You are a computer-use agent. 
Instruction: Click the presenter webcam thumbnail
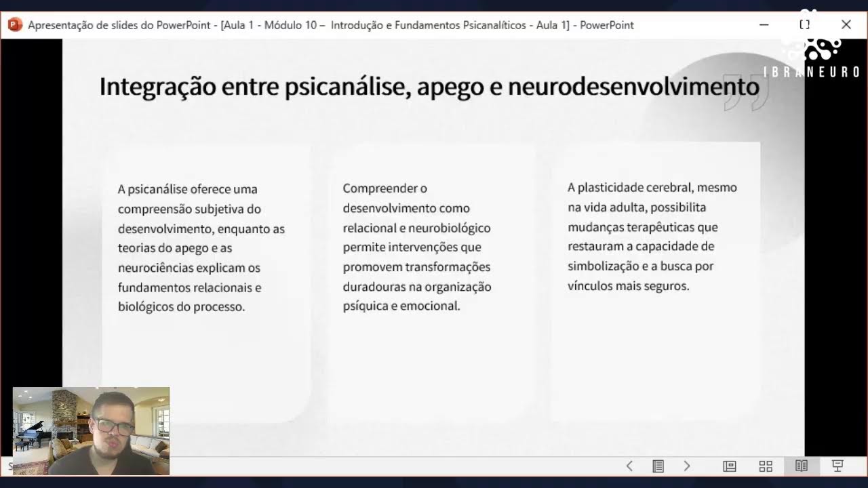point(91,431)
